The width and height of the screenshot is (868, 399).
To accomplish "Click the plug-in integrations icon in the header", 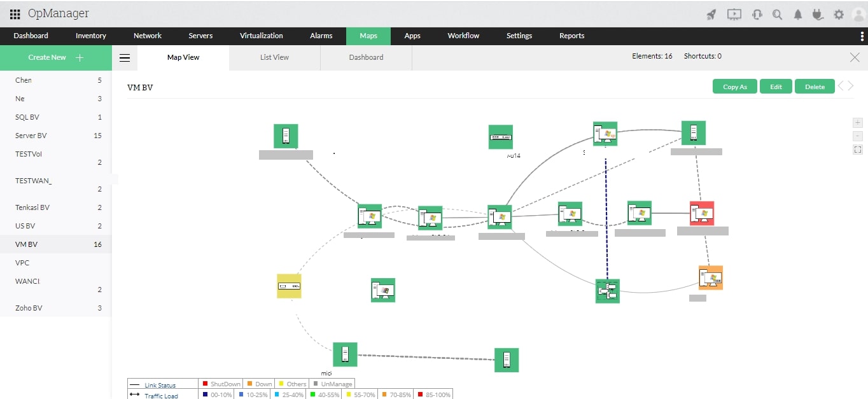I will (x=818, y=14).
